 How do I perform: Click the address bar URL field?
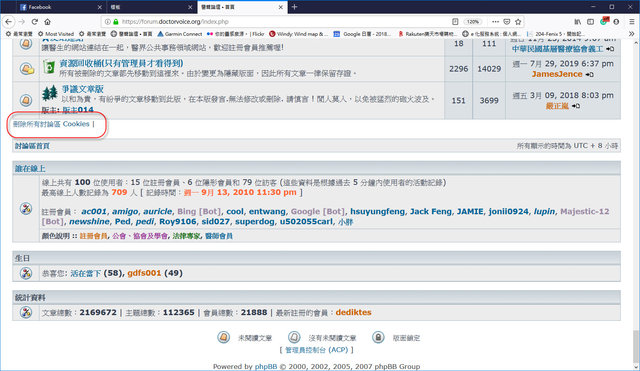(x=282, y=22)
